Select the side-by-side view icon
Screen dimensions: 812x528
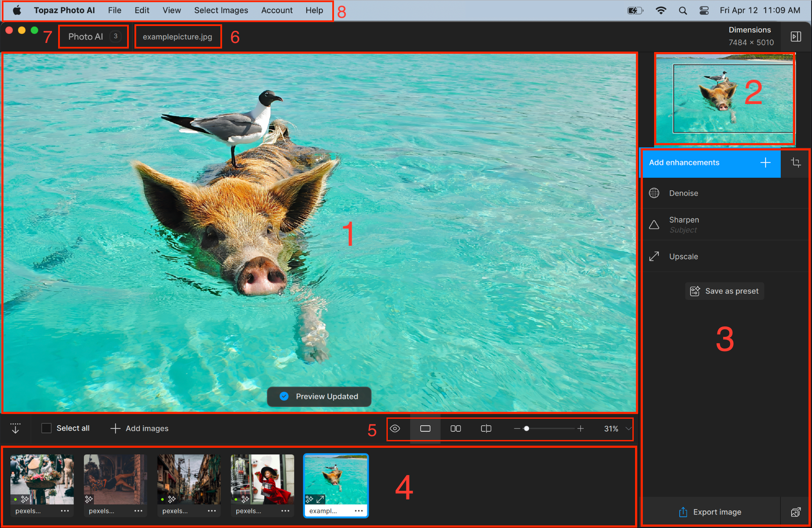[x=455, y=428]
